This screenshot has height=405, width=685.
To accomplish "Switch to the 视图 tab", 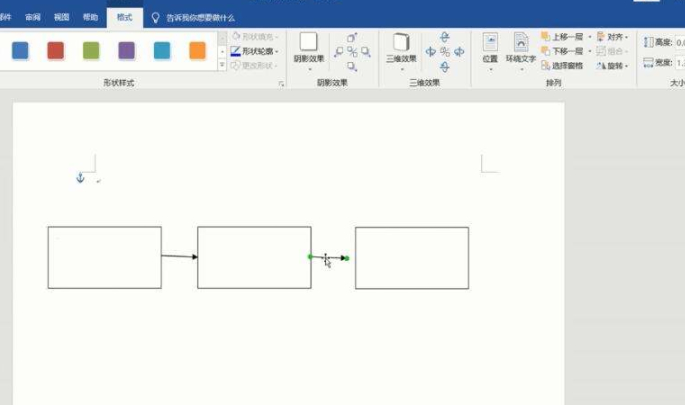I will point(62,18).
